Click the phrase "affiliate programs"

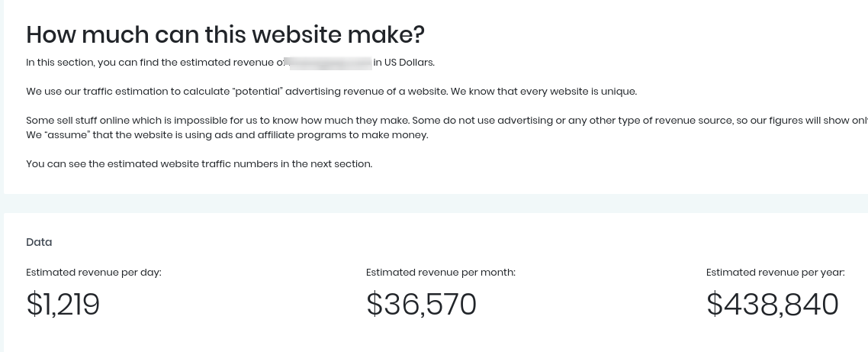coord(302,134)
